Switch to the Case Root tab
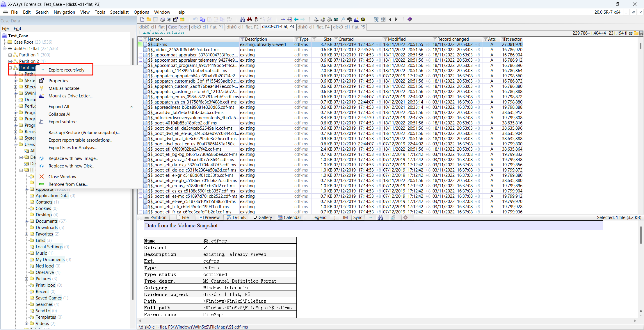Screen dimensions: 644x330 point(178,27)
